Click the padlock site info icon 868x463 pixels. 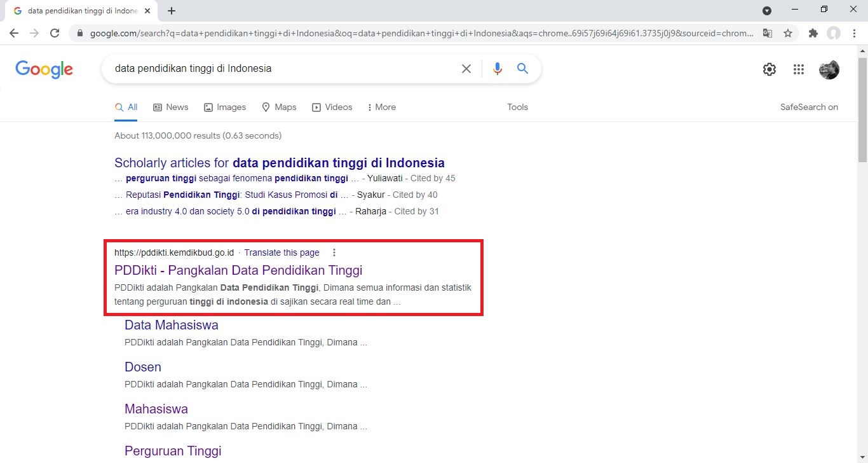click(x=80, y=33)
